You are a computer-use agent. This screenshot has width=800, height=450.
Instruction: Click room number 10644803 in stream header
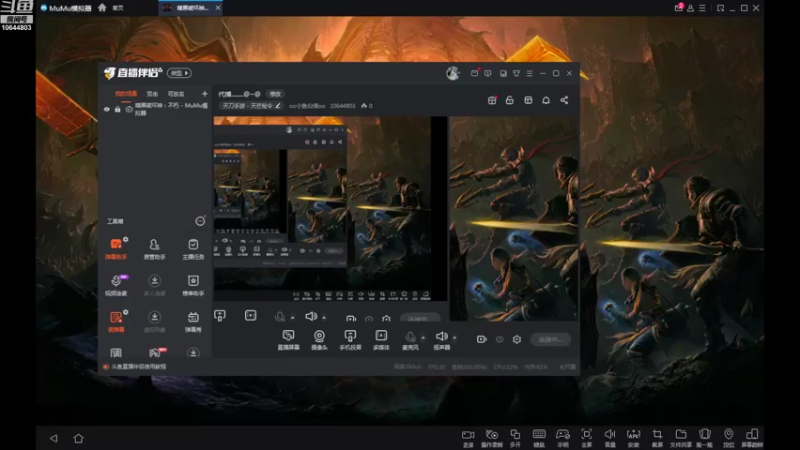(342, 106)
